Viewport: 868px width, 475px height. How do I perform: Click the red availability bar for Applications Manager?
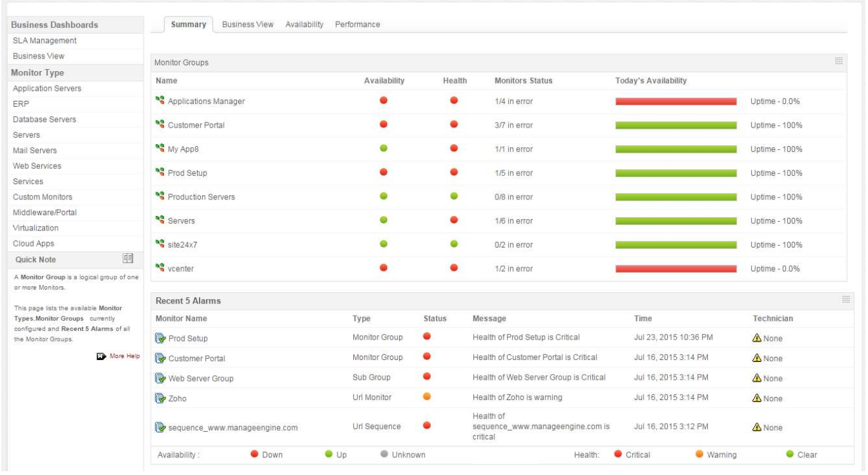(x=675, y=102)
